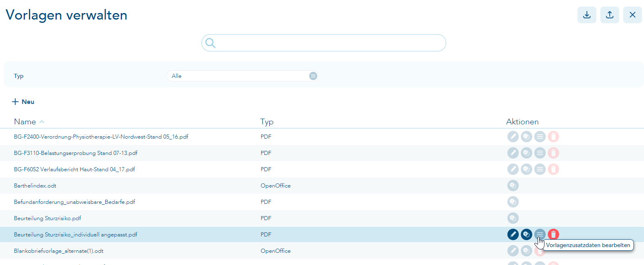Click the copy icon for the Barthelindex.odt row
Image resolution: width=644 pixels, height=265 pixels.
pos(513,185)
